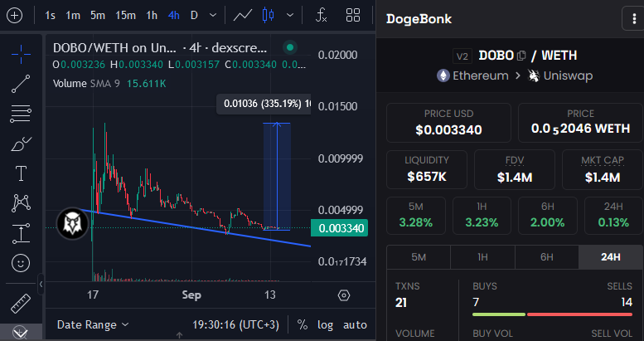Click the 19:30:16 (UTC+3) timezone
This screenshot has height=341, width=644.
(x=235, y=325)
